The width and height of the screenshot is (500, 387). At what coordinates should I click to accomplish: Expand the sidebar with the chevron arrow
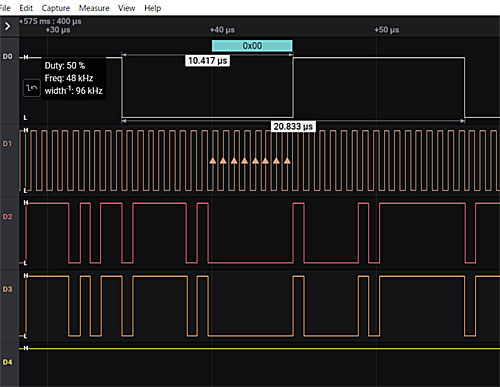click(8, 26)
